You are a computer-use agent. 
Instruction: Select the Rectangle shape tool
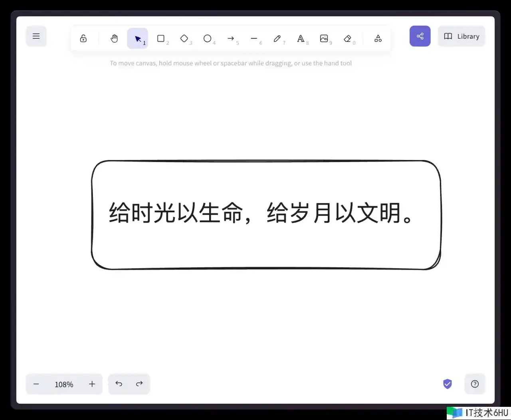(x=161, y=38)
